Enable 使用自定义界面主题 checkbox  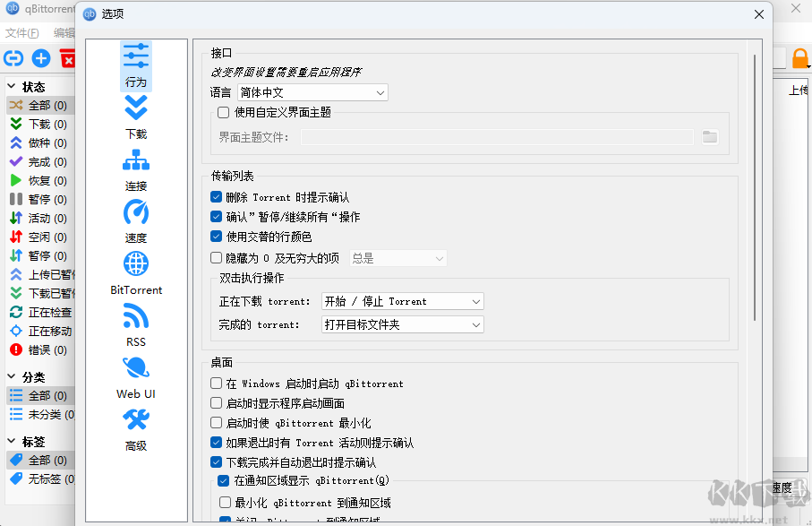[223, 112]
